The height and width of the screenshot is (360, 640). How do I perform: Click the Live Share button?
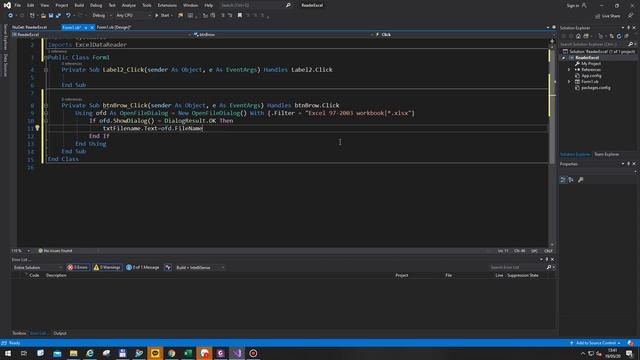(607, 16)
